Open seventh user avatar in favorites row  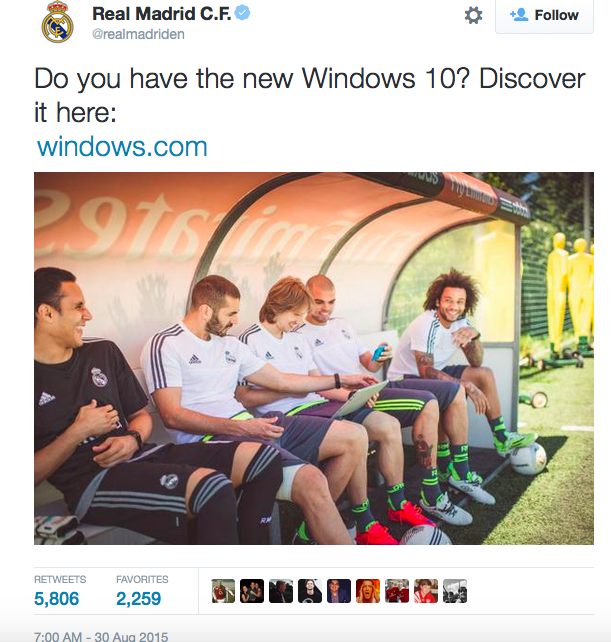(397, 591)
